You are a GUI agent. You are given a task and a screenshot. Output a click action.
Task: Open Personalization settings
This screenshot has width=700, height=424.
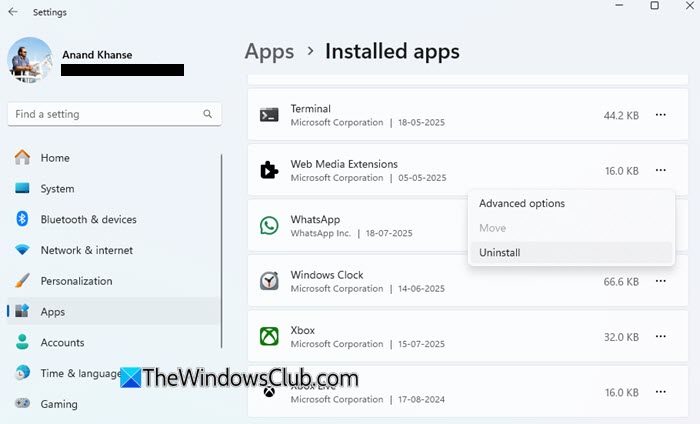click(x=113, y=281)
